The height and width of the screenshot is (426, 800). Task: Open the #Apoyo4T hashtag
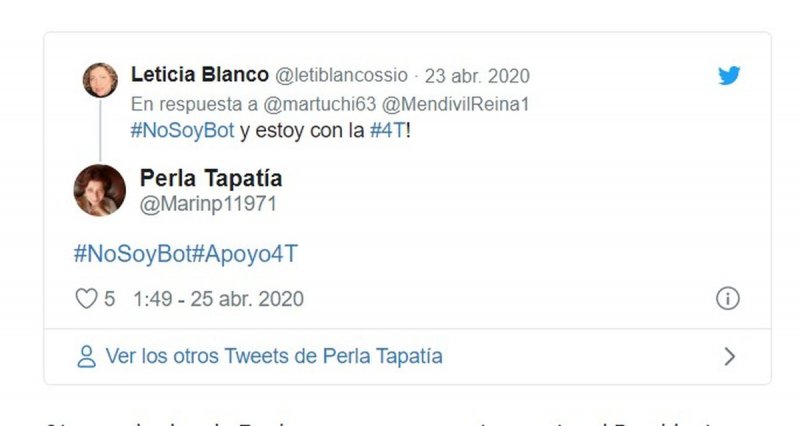(x=245, y=254)
